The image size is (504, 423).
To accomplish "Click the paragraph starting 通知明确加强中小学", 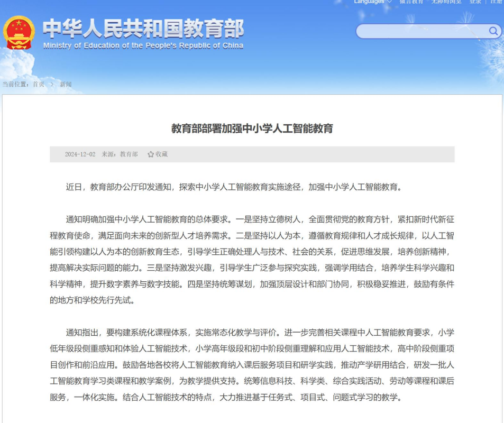I will pyautogui.click(x=252, y=260).
